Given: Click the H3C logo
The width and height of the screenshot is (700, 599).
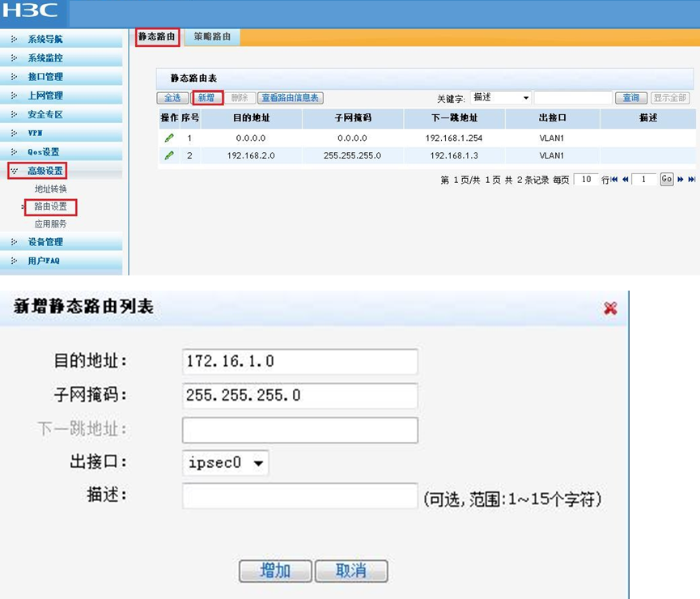Looking at the screenshot, I should pos(30,11).
